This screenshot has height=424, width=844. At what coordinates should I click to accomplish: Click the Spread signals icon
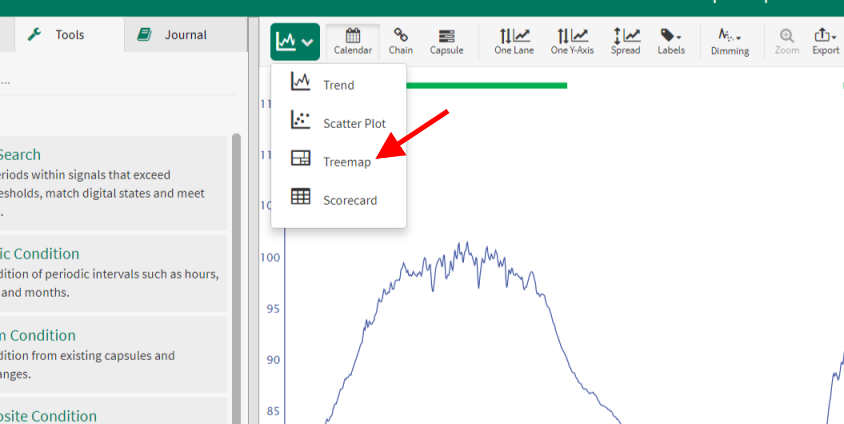pyautogui.click(x=625, y=41)
